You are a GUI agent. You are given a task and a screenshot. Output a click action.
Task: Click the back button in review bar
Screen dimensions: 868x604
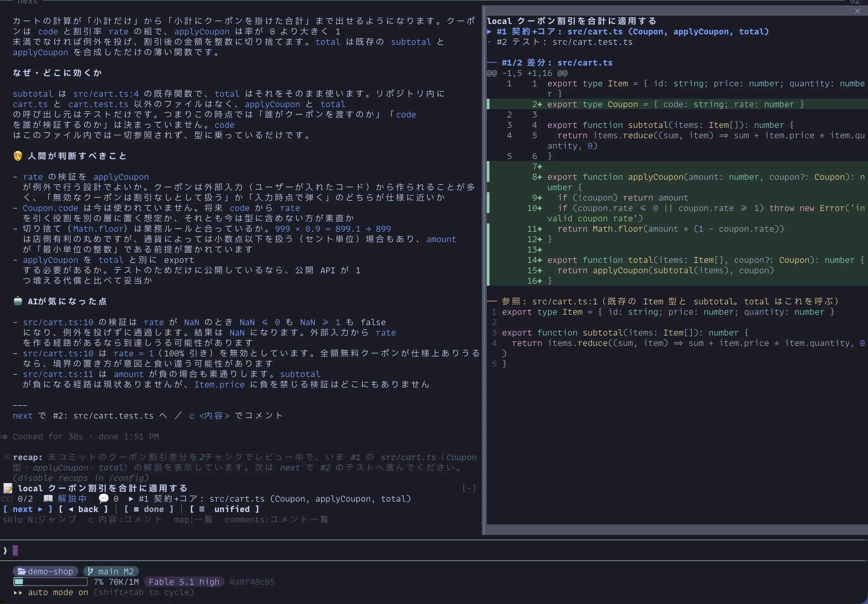point(83,509)
